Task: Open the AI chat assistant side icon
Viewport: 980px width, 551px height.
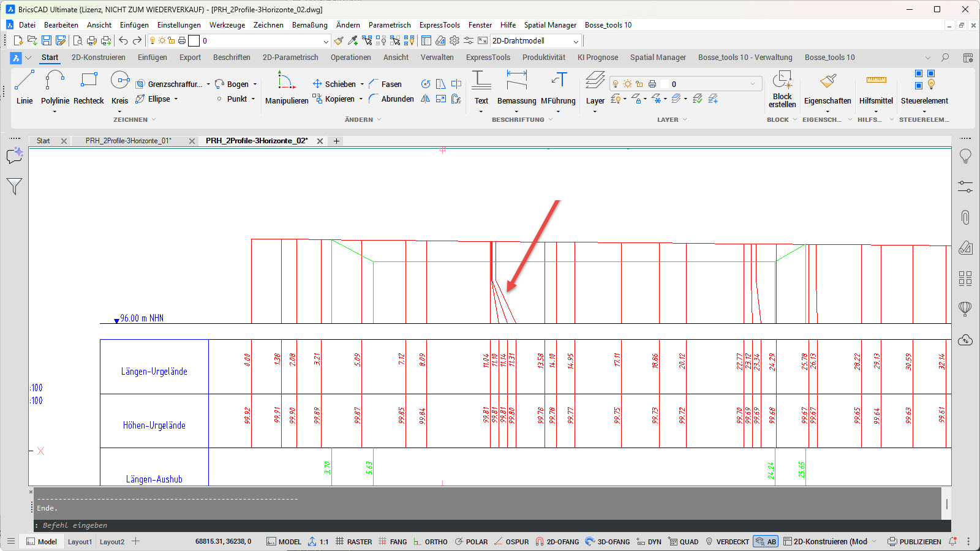Action: coord(14,156)
